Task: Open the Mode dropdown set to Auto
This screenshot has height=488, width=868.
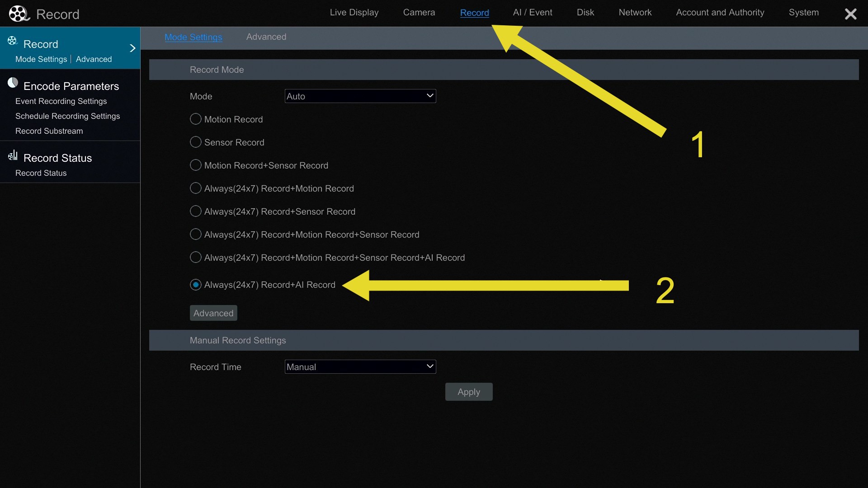Action: (360, 96)
